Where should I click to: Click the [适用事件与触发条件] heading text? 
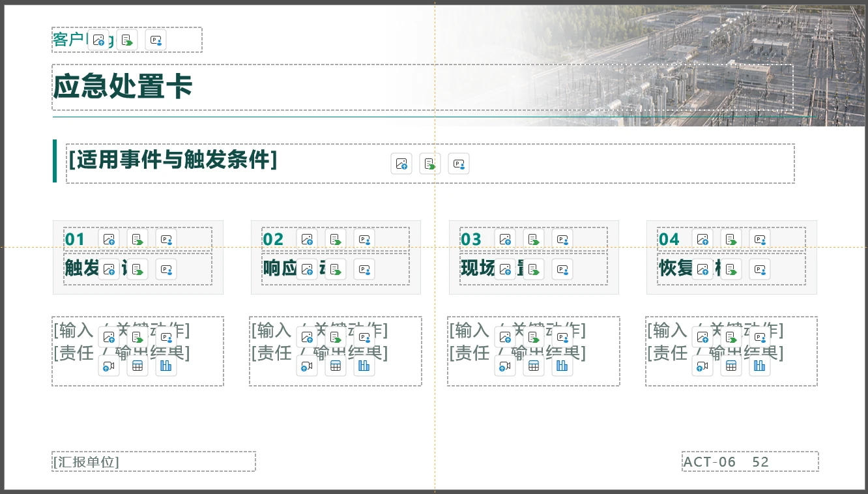click(x=173, y=159)
